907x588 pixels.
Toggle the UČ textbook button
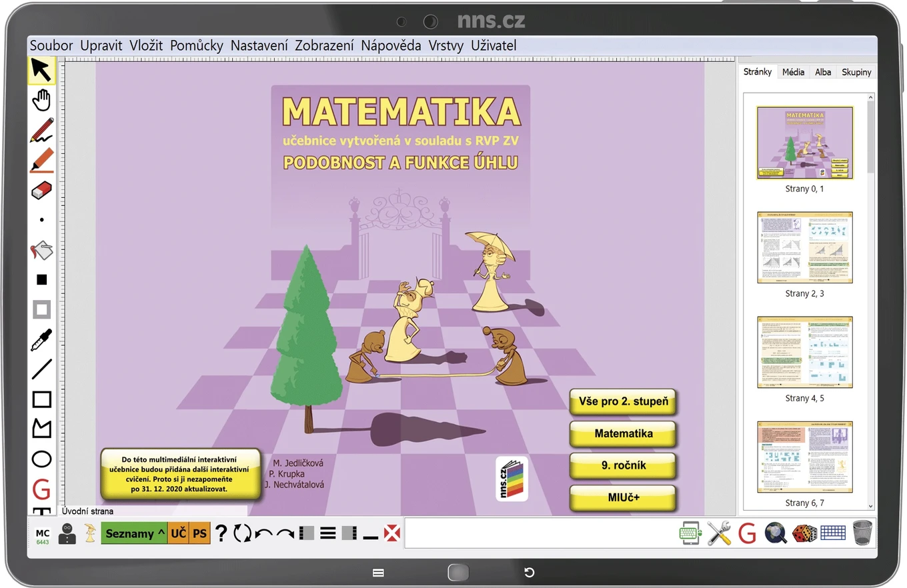pyautogui.click(x=178, y=533)
